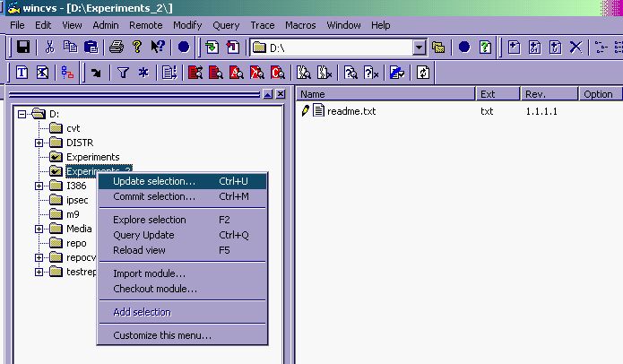Collapse the D: drive root node

click(22, 114)
